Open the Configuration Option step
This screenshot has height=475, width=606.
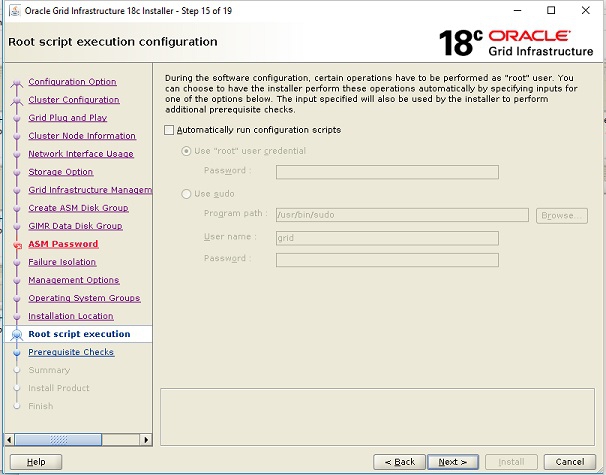(x=72, y=82)
